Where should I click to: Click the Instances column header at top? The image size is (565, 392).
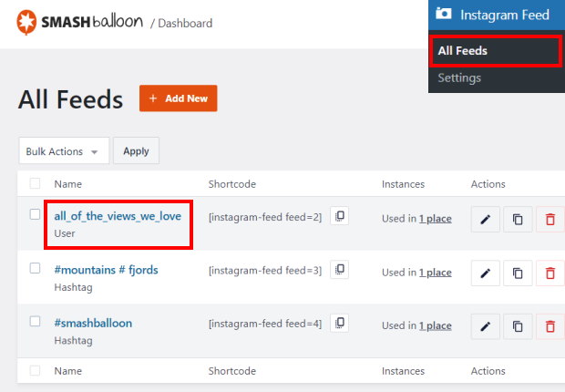pos(403,184)
